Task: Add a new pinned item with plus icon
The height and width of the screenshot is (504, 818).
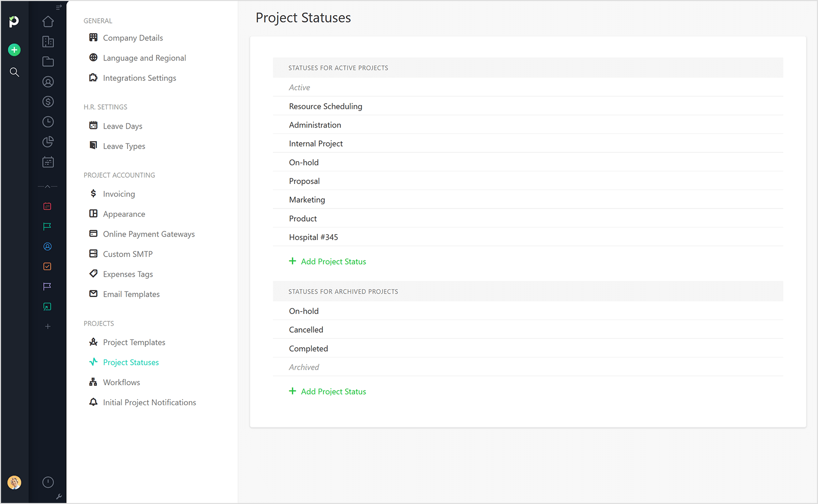Action: coord(47,326)
